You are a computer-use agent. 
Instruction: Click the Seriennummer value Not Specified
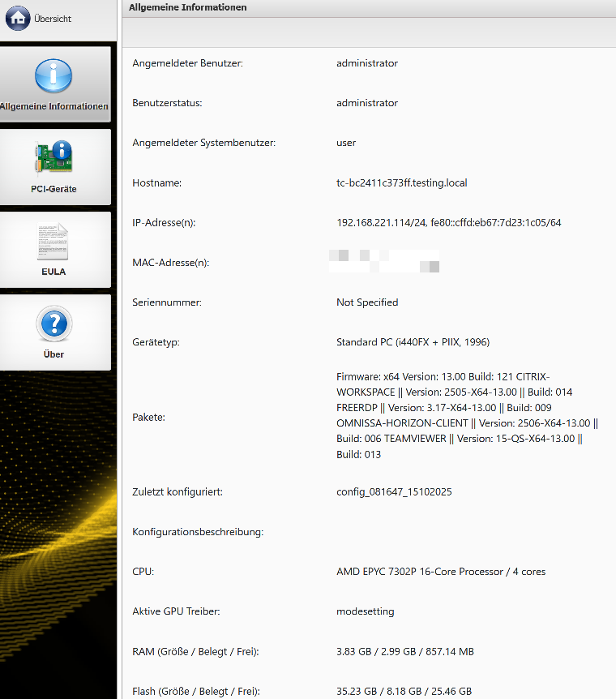pos(367,302)
